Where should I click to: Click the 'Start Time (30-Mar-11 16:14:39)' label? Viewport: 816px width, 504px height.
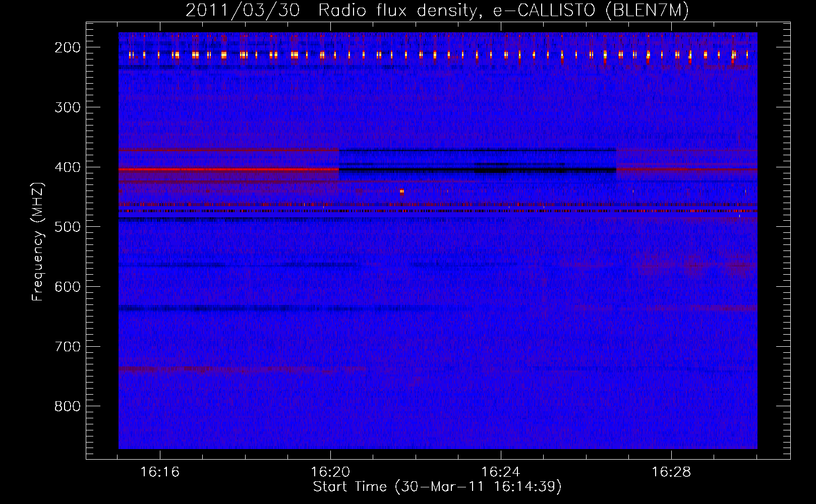[x=437, y=487]
